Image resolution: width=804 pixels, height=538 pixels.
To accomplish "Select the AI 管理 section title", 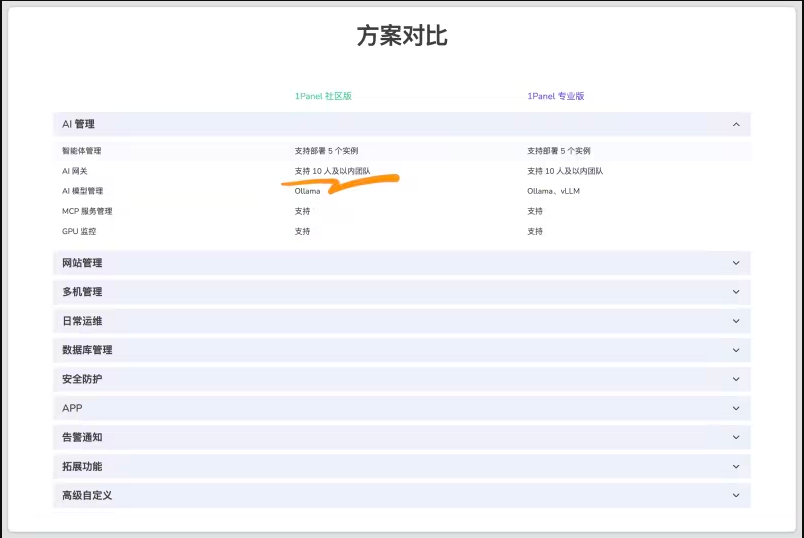I will pos(78,124).
